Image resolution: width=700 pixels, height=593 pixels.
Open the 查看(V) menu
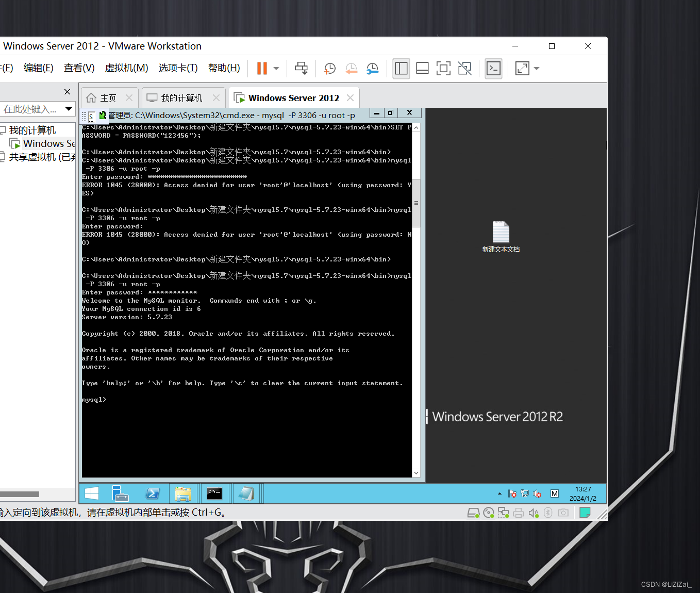tap(79, 68)
